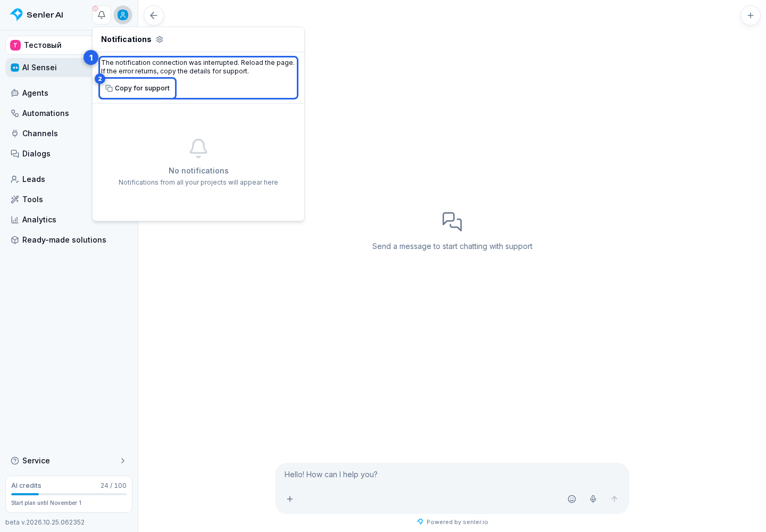Click the Channels plug icon
The height and width of the screenshot is (532, 766).
15,134
